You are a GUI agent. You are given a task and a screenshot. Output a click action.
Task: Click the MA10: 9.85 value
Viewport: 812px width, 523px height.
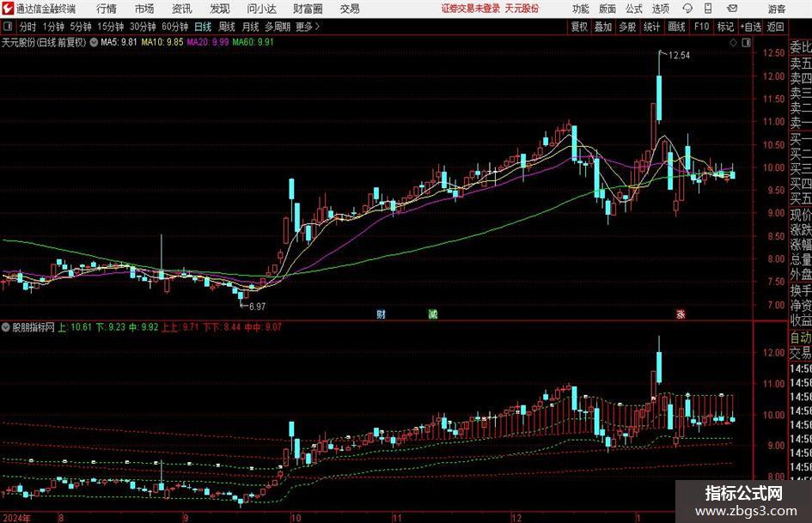coord(162,42)
